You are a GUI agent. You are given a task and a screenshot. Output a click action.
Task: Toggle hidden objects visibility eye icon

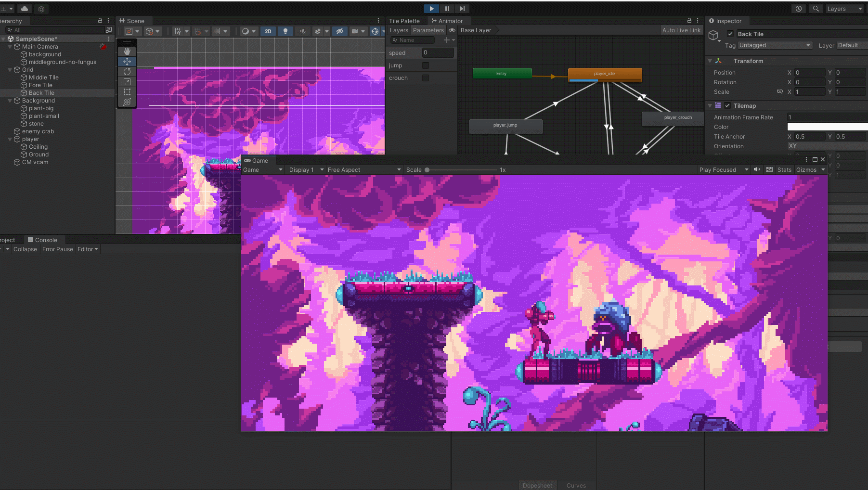click(x=340, y=31)
